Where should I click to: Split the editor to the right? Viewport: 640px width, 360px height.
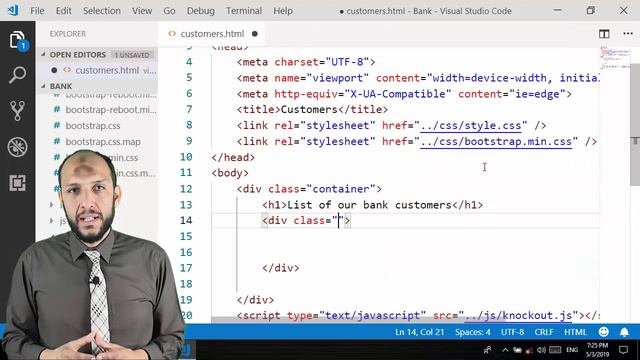(x=604, y=34)
